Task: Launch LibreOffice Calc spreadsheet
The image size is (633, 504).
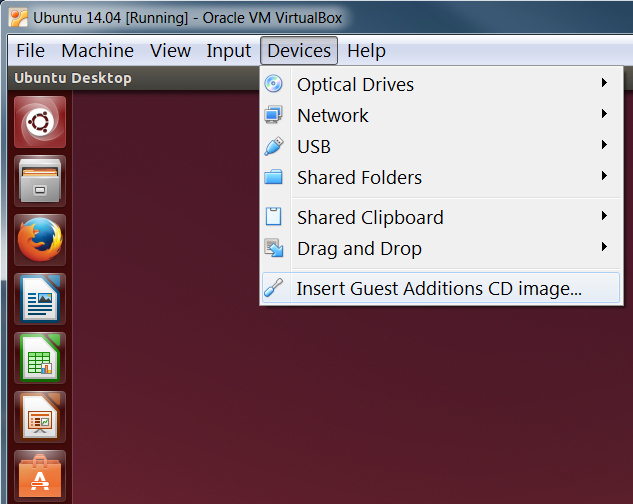Action: pos(40,358)
